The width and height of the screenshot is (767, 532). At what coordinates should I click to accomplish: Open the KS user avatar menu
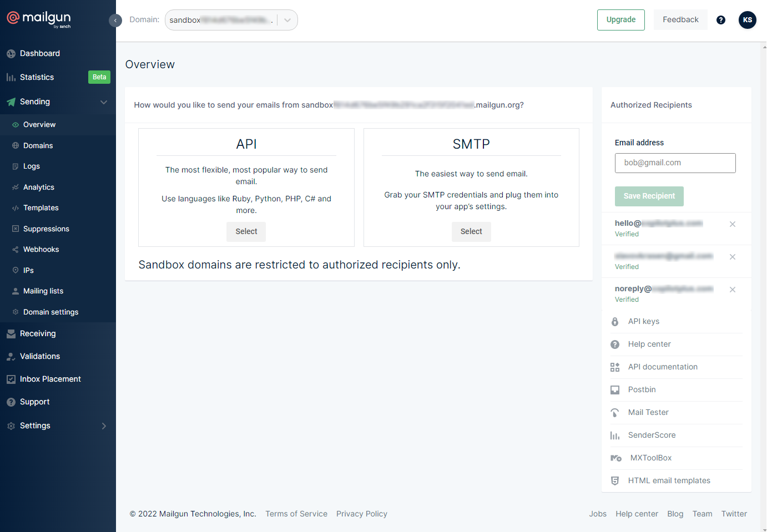[747, 20]
